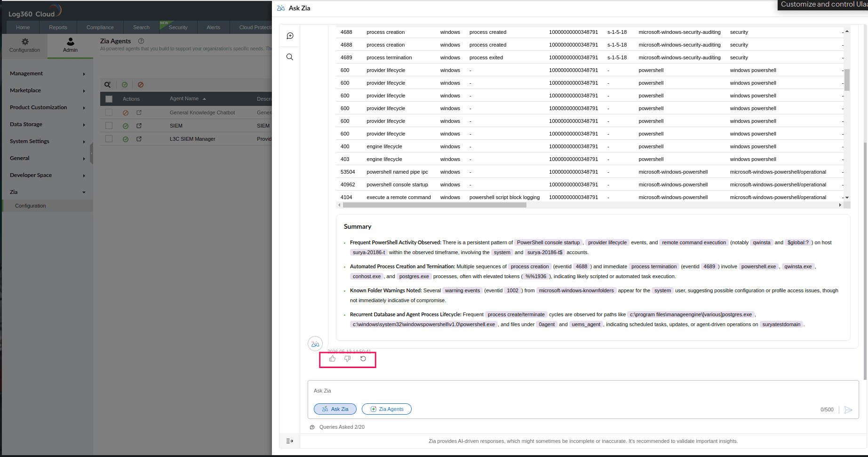Click help icon next to Zia Agents

click(x=141, y=41)
